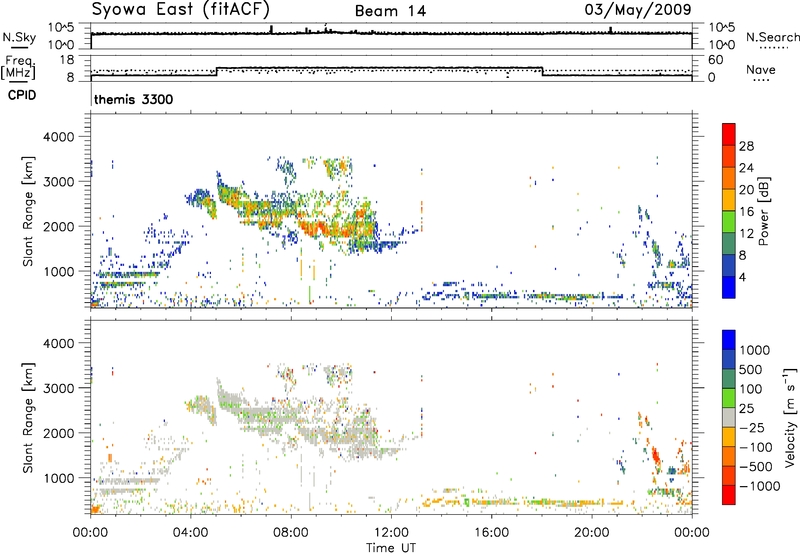Click the "04:00" time tick label
The height and width of the screenshot is (554, 800).
[x=191, y=533]
